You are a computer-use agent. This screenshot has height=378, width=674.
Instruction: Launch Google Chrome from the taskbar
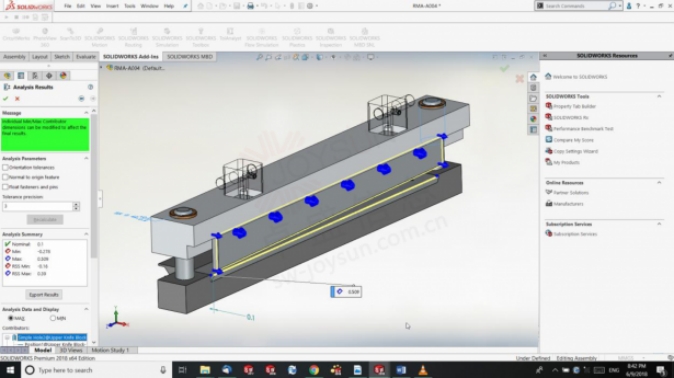tap(314, 370)
